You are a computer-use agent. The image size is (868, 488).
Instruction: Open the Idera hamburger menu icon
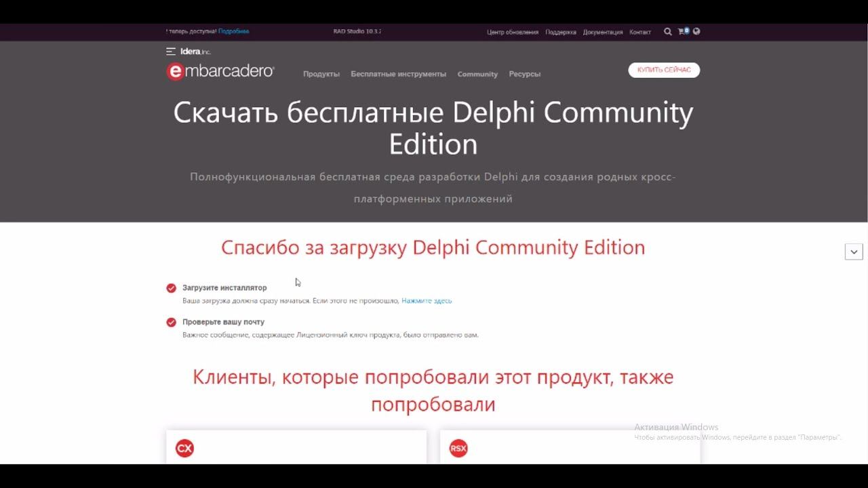[171, 52]
